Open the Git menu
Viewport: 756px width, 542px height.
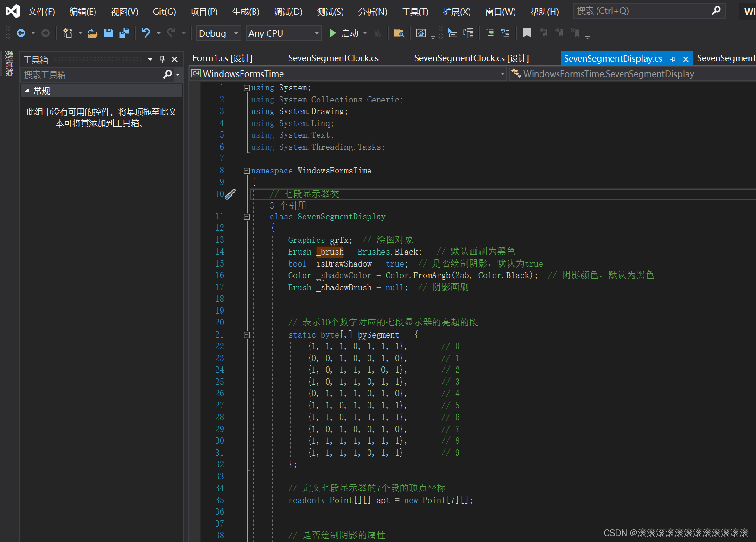(164, 12)
